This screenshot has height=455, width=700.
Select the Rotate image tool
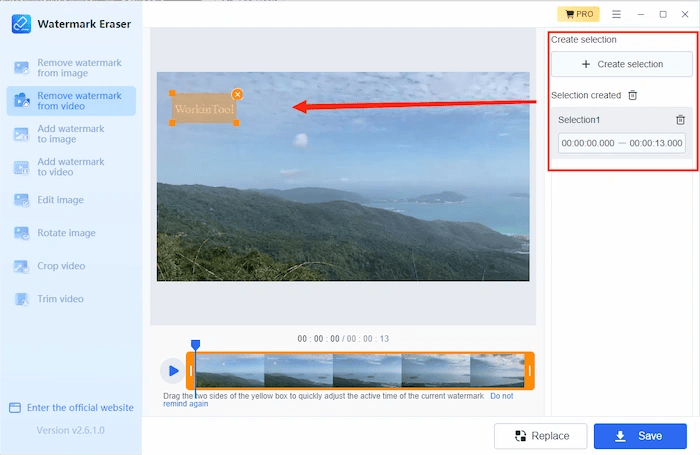coord(71,233)
